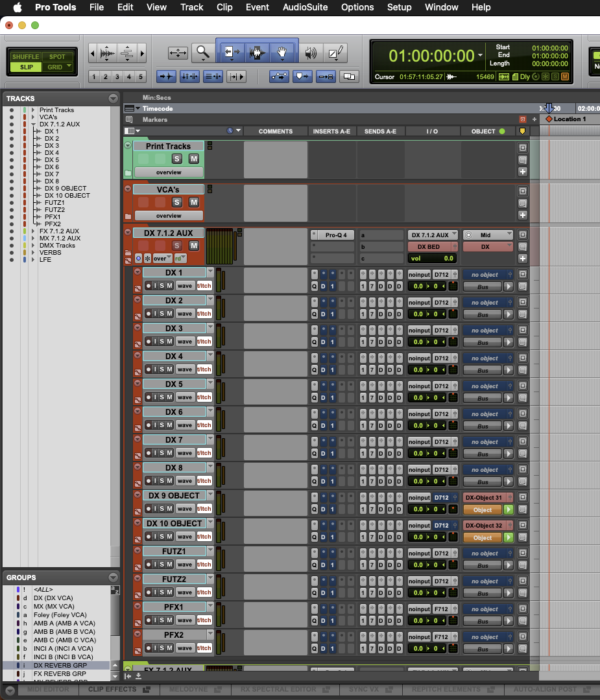Open the Mid object bed dropdown
The width and height of the screenshot is (600, 700).
(488, 235)
